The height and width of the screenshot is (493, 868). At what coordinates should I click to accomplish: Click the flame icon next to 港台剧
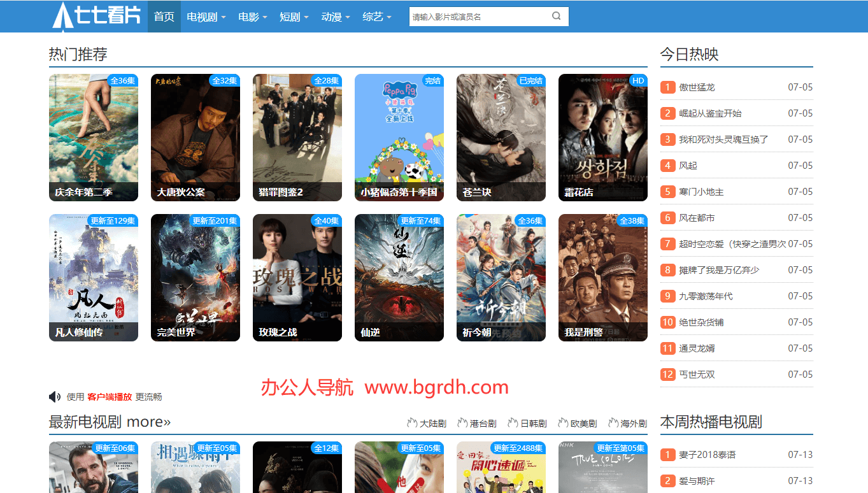tap(462, 423)
